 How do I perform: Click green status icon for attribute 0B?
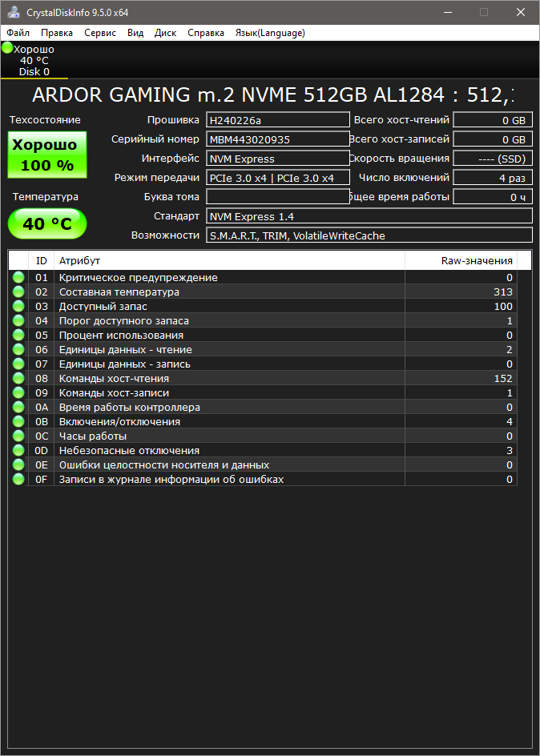click(18, 421)
